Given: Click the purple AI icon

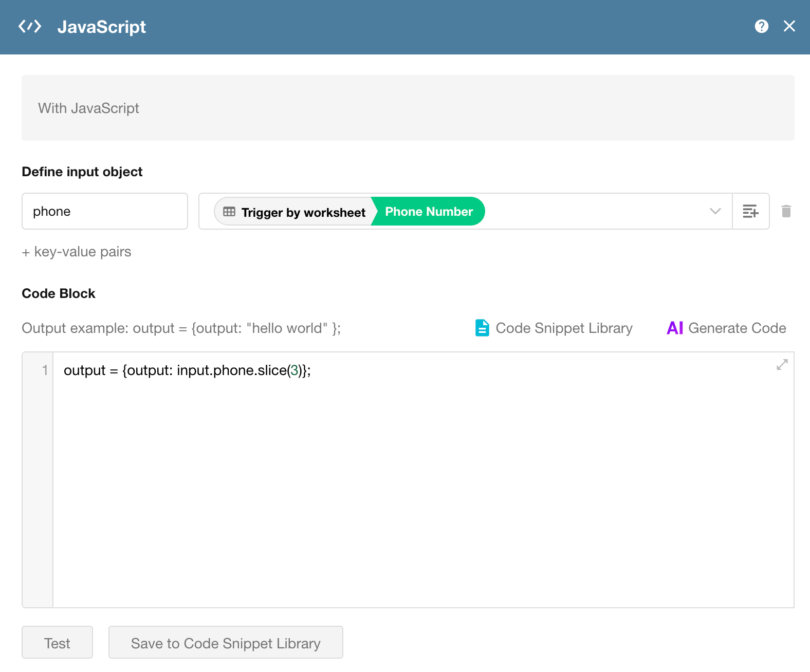Looking at the screenshot, I should (x=674, y=328).
